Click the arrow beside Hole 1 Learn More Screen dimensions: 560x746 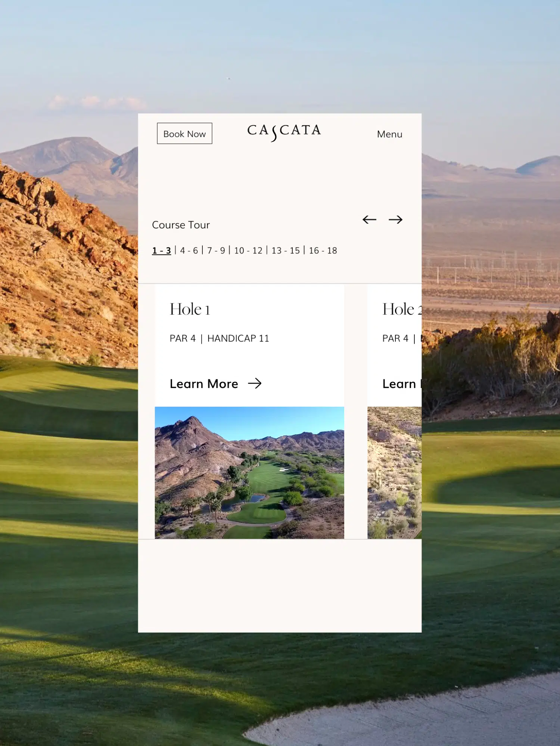pos(255,383)
